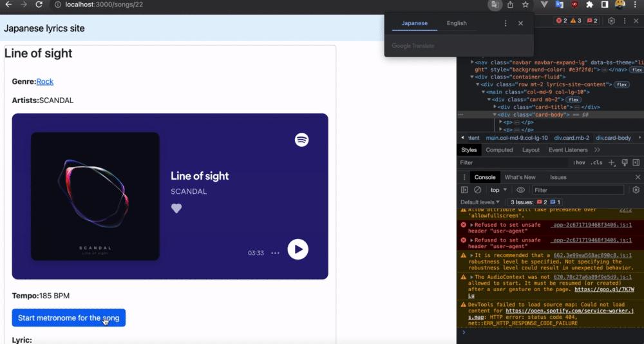Open the top JavaScript context dropdown

tap(498, 190)
